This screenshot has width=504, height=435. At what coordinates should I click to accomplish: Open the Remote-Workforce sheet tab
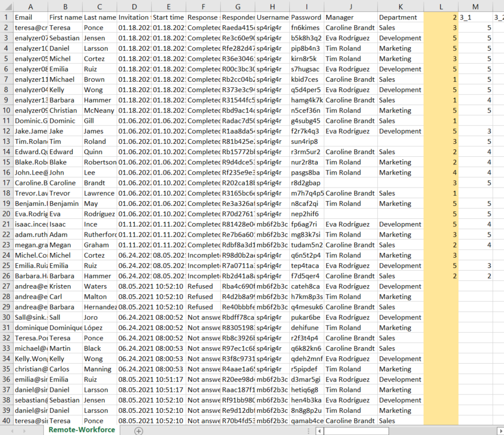tap(81, 430)
